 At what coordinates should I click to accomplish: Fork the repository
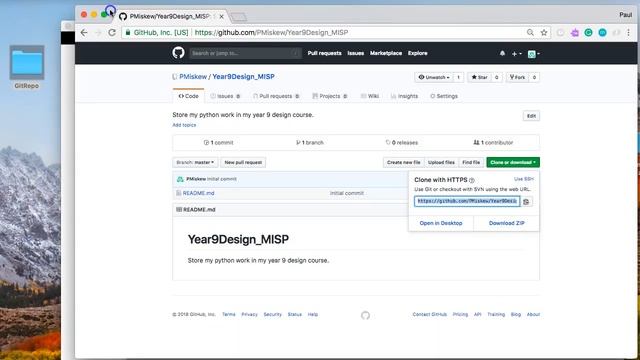(517, 77)
